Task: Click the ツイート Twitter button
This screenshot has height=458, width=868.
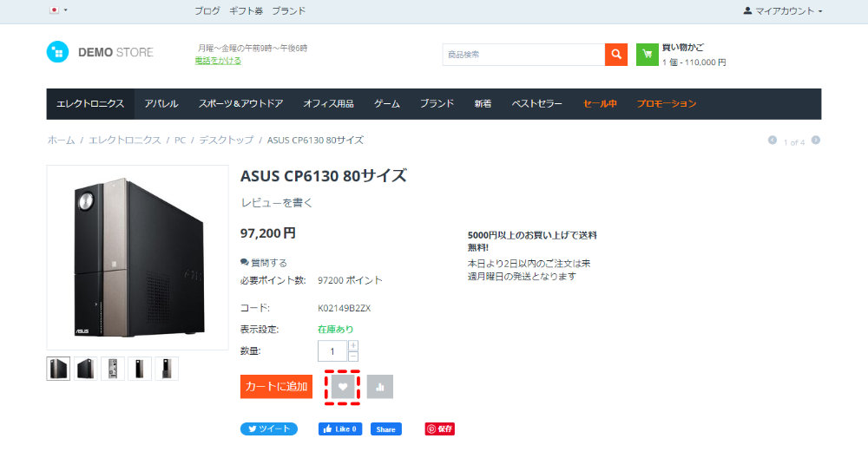Action: pyautogui.click(x=269, y=429)
